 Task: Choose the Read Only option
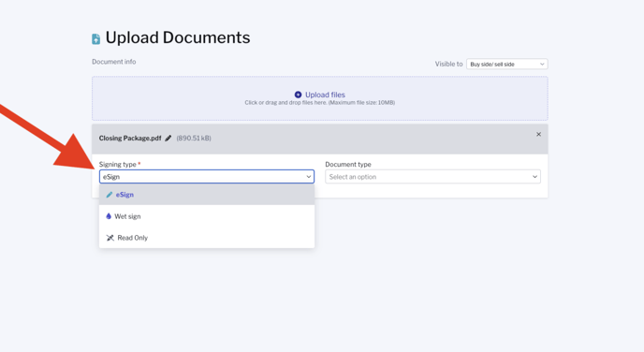207,238
